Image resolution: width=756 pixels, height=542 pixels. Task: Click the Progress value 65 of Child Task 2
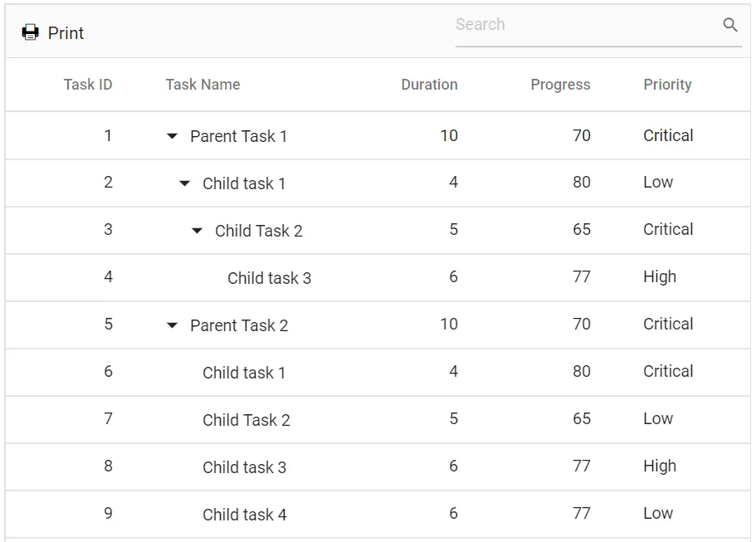[x=582, y=230]
